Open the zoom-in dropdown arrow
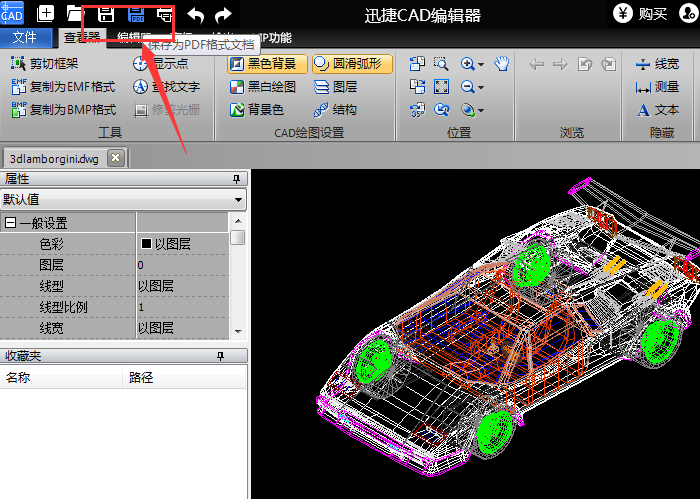700x499 pixels. click(x=481, y=65)
